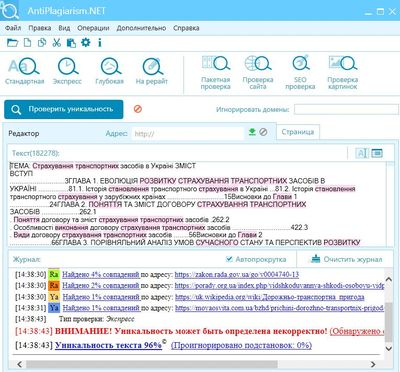The width and height of the screenshot is (400, 372).
Task: Click the info 'i' icon
Action: coord(99,43)
